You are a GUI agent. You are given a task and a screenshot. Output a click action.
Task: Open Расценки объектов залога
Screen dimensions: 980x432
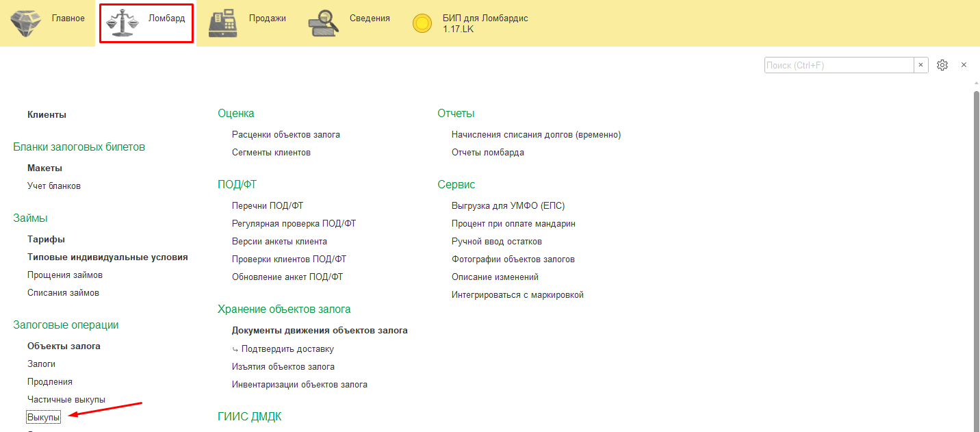pos(286,135)
